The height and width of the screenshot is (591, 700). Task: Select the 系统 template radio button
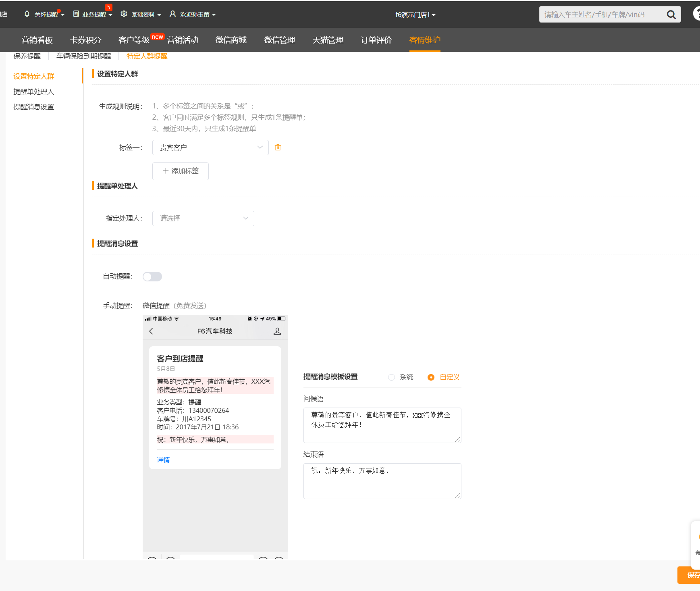tap(391, 377)
